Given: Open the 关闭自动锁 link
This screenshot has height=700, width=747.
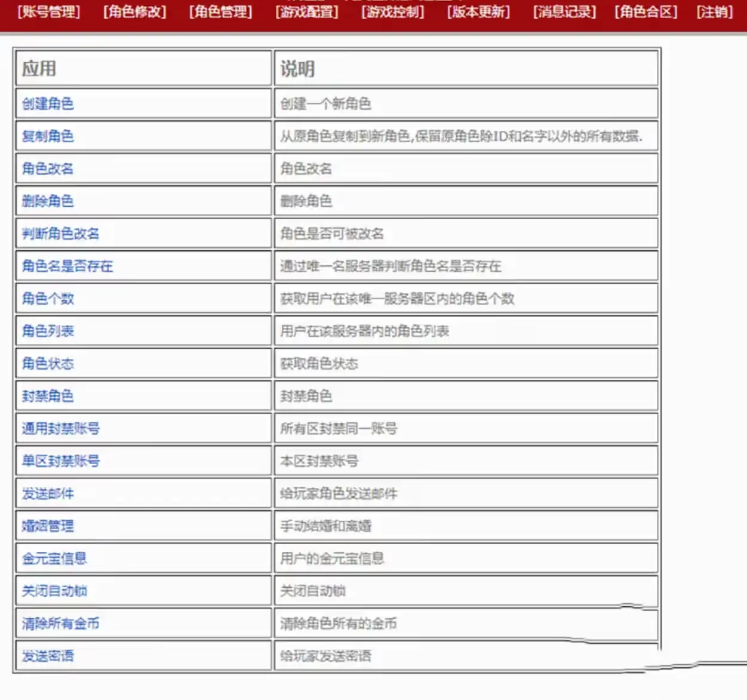Looking at the screenshot, I should click(x=54, y=591).
